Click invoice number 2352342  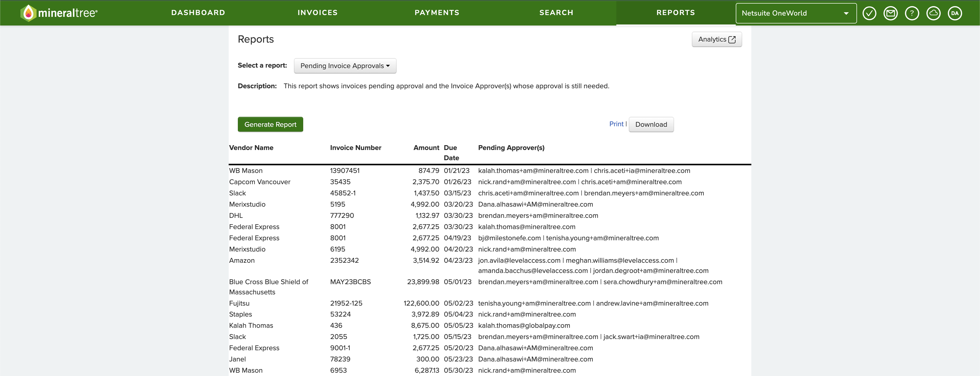tap(344, 260)
